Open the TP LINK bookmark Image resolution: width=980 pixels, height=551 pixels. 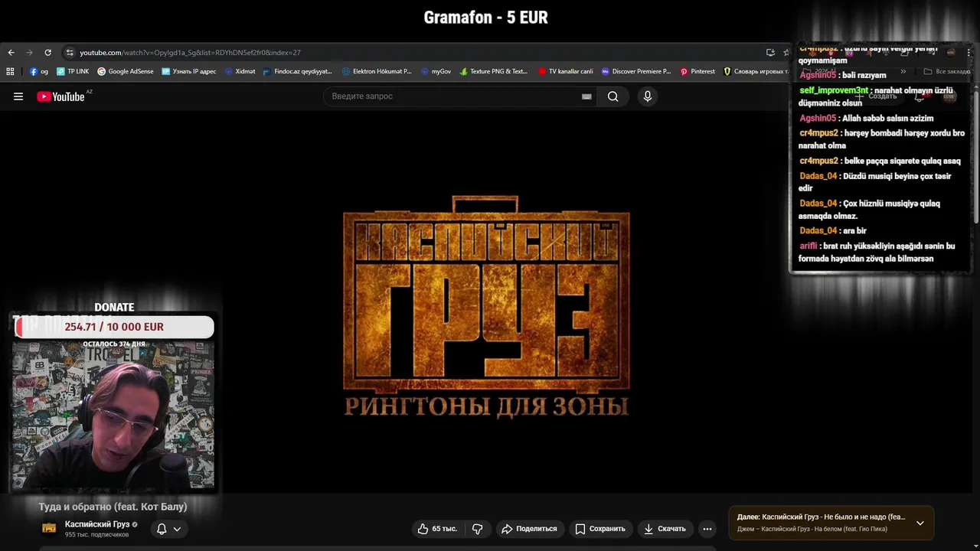(x=73, y=71)
